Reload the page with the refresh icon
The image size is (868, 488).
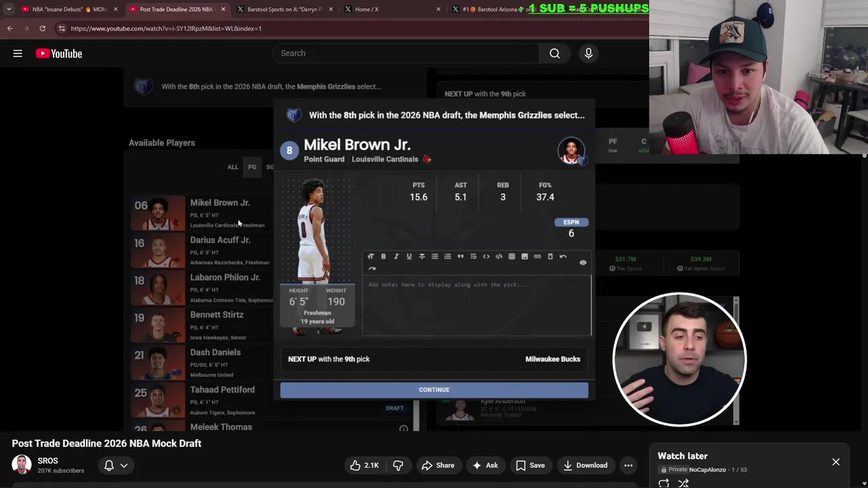(42, 28)
